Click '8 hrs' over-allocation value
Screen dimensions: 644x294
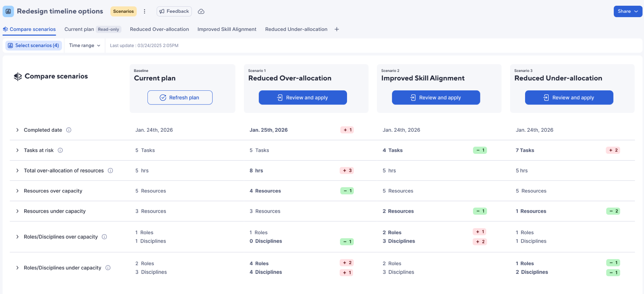coord(256,171)
